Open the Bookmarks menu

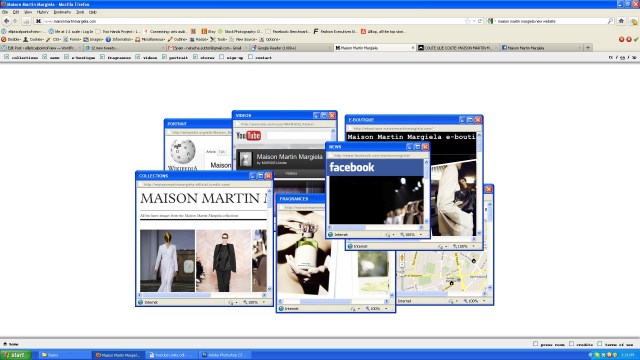(x=62, y=12)
